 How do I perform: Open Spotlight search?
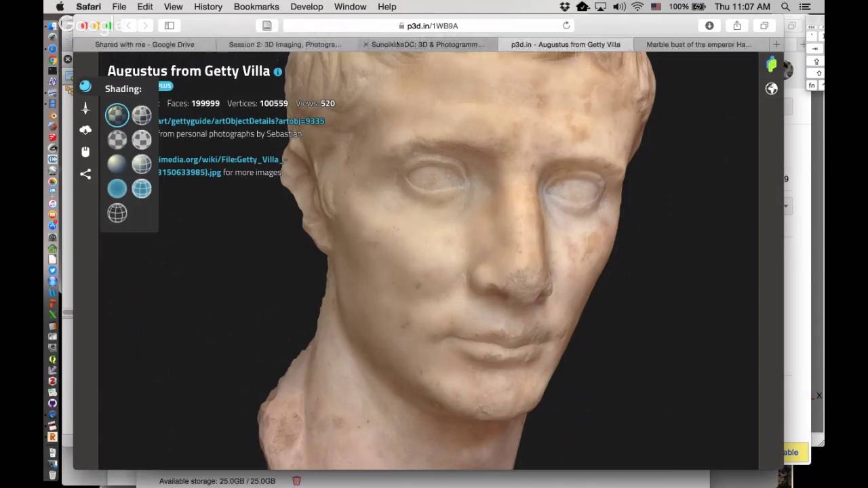tap(785, 7)
